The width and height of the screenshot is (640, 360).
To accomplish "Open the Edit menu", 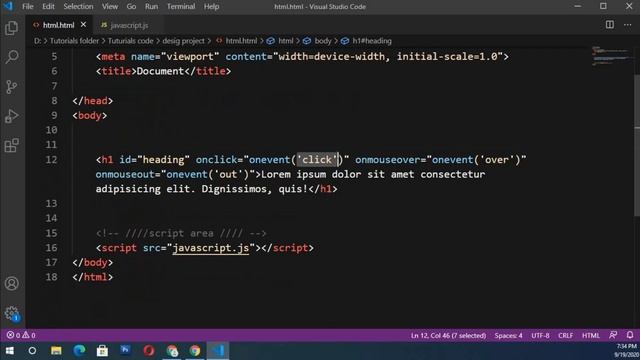I will pos(48,7).
